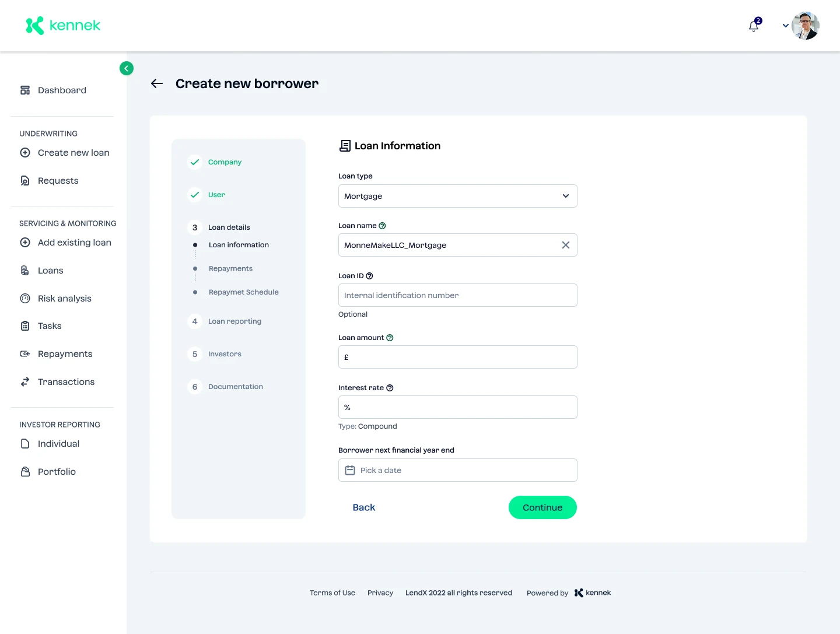The height and width of the screenshot is (634, 840).
Task: Jump to step 5 Investors
Action: click(x=225, y=354)
